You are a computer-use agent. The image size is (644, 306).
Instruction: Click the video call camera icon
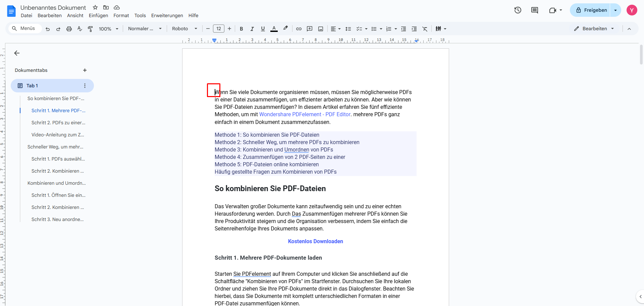click(552, 10)
